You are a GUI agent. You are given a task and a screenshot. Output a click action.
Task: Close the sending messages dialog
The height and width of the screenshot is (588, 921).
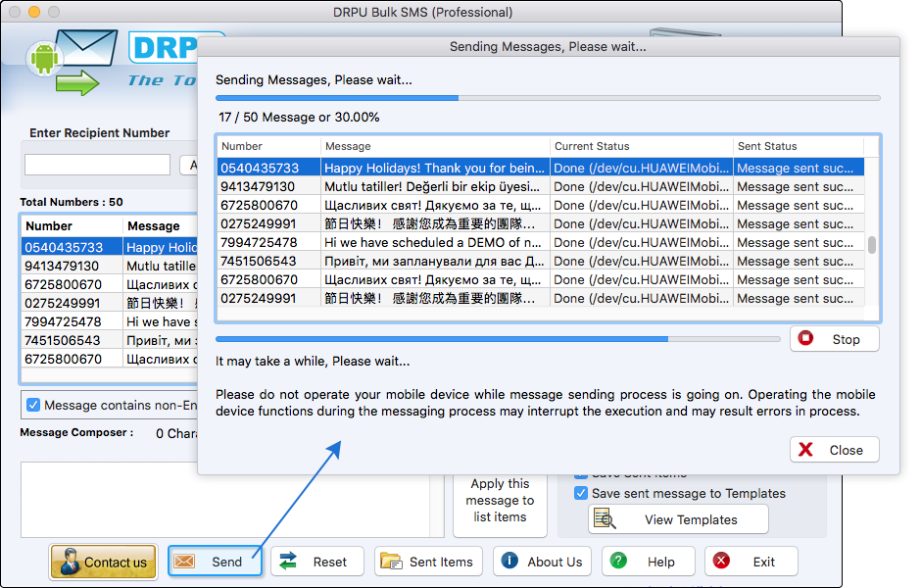tap(834, 450)
